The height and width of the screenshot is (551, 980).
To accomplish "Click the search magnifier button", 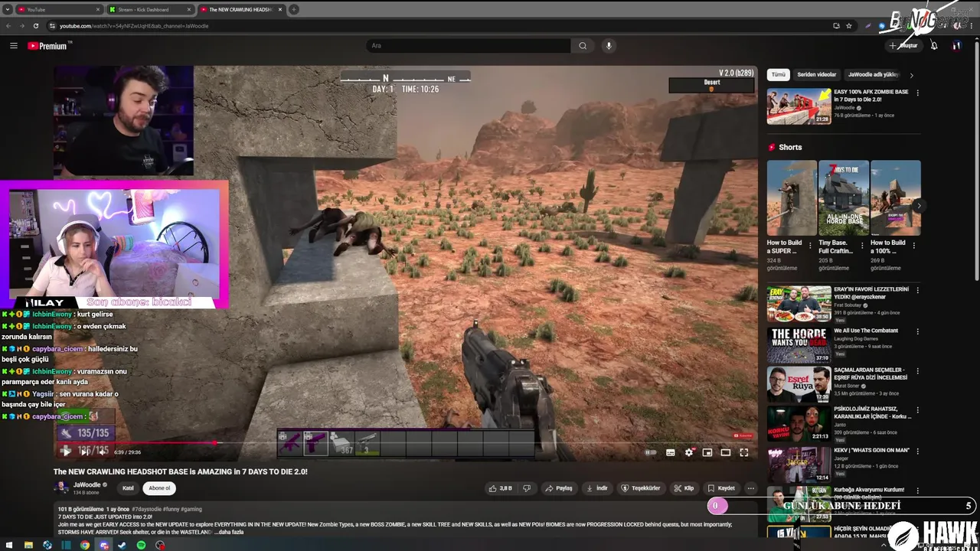I will [x=583, y=46].
